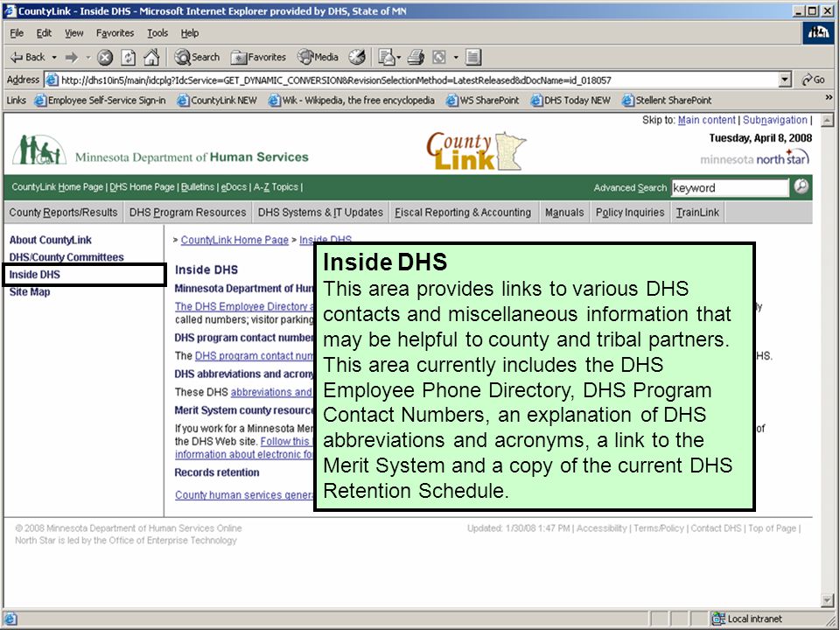Click the About CountyLink sidebar link

pos(51,240)
